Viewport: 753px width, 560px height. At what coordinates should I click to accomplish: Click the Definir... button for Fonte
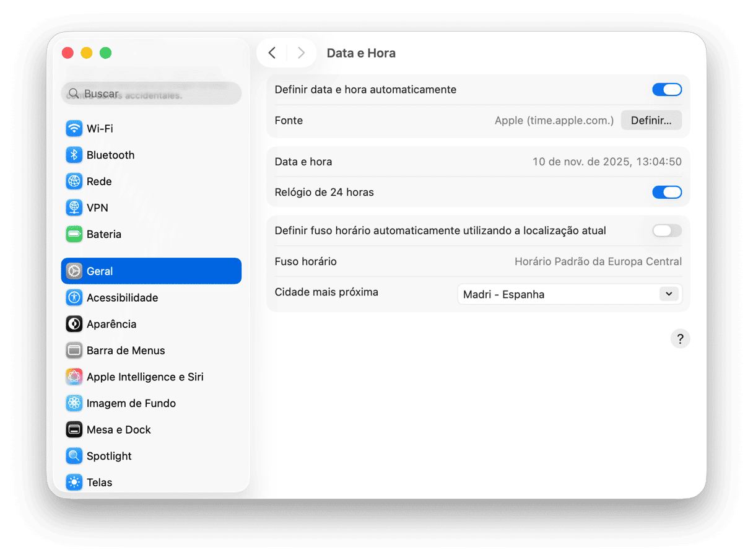[x=651, y=120]
